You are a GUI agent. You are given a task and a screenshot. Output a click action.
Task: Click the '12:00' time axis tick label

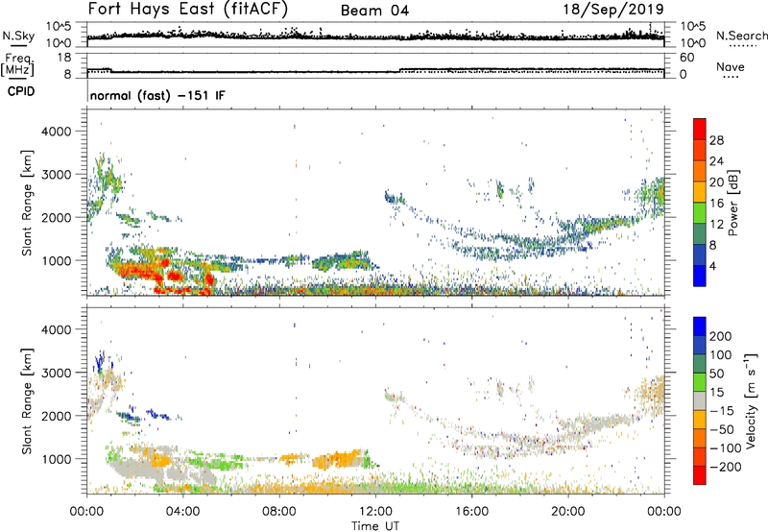[x=375, y=512]
